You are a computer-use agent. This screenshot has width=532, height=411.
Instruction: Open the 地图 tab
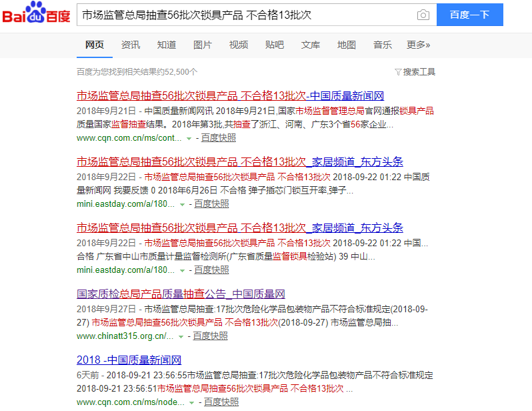click(346, 45)
